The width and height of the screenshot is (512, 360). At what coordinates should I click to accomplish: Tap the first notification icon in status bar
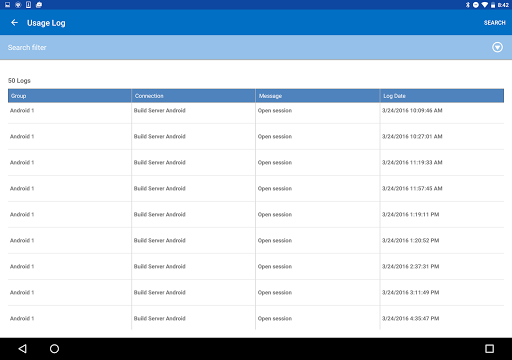7,5
